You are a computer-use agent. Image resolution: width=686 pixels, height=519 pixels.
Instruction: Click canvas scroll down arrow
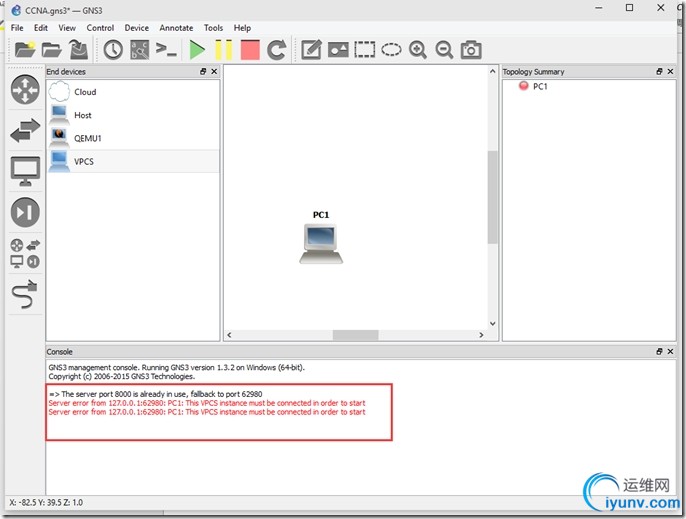pyautogui.click(x=493, y=324)
